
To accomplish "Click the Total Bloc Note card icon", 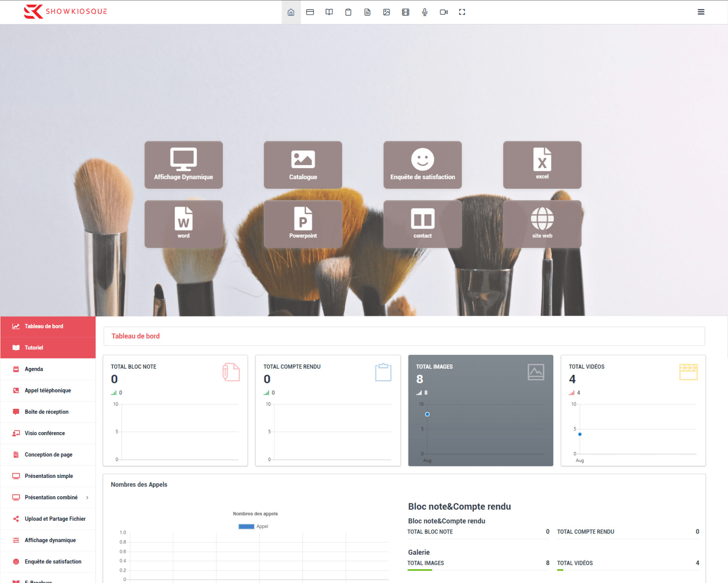I will 231,372.
